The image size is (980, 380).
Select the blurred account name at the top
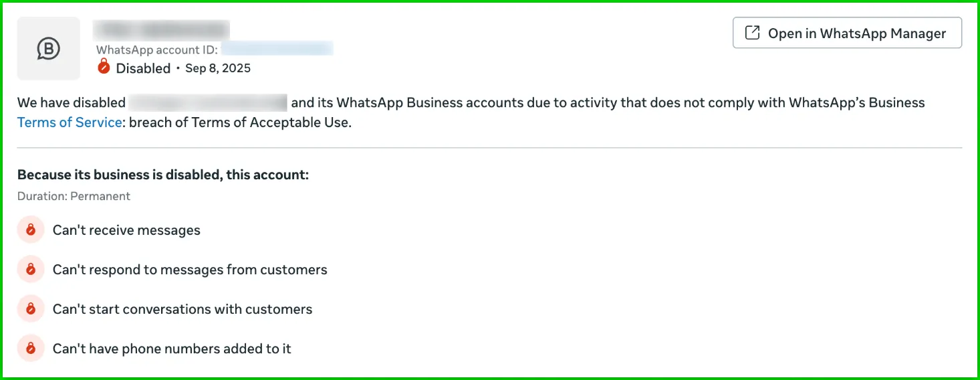pos(162,30)
